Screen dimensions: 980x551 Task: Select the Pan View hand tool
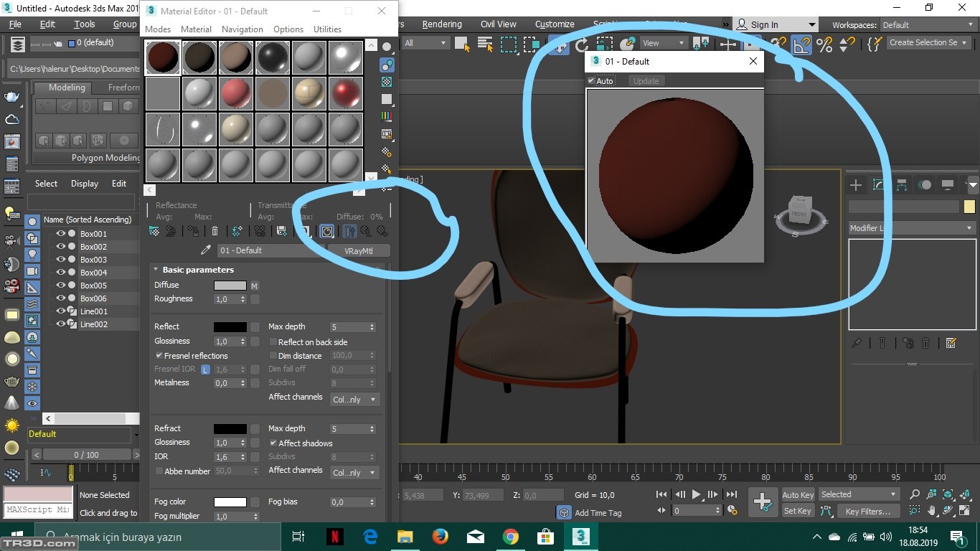932,511
